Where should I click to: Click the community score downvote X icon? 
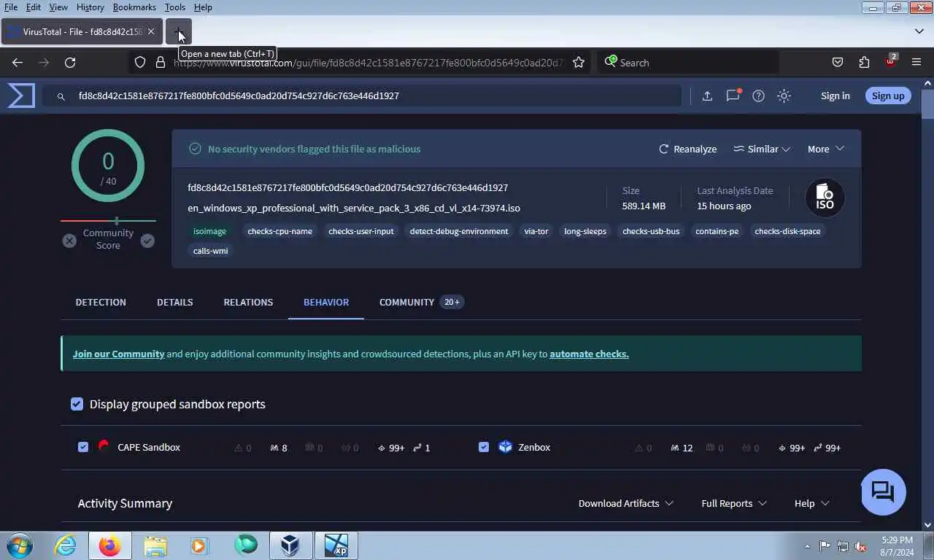tap(69, 241)
